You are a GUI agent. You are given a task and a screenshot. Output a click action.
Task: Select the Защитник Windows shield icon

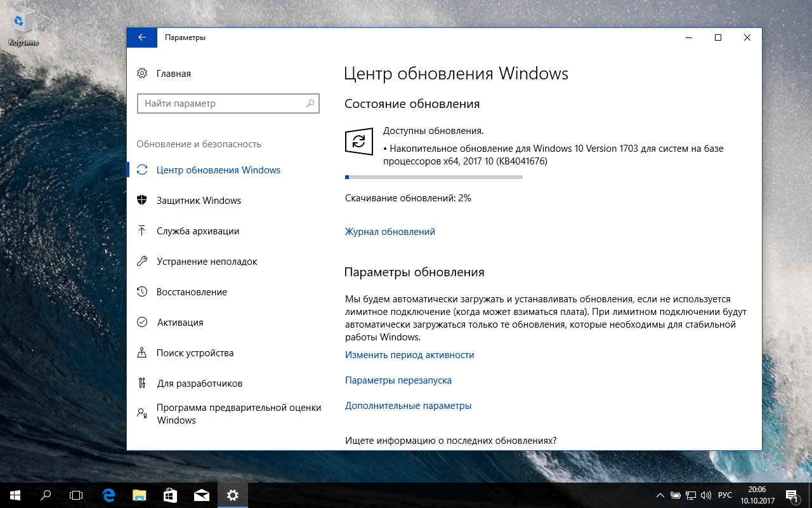coord(143,200)
